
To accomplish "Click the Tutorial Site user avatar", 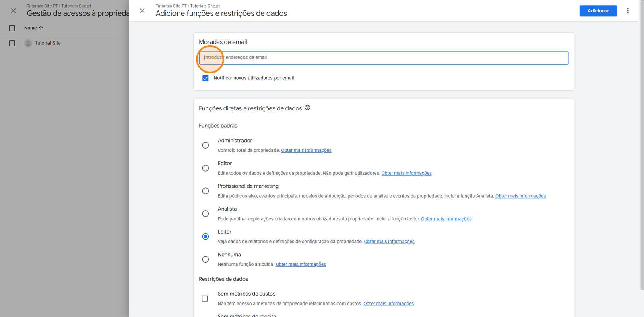I will click(28, 43).
